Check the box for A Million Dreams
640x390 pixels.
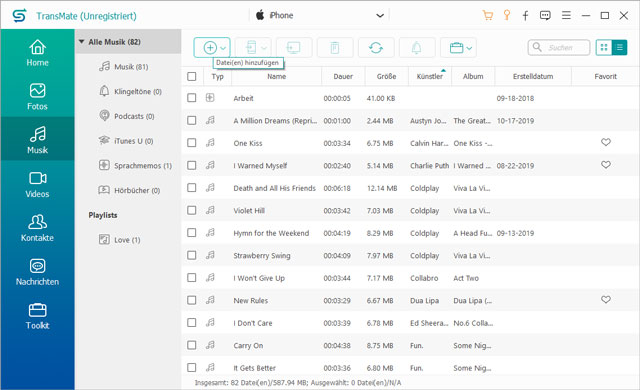[191, 120]
